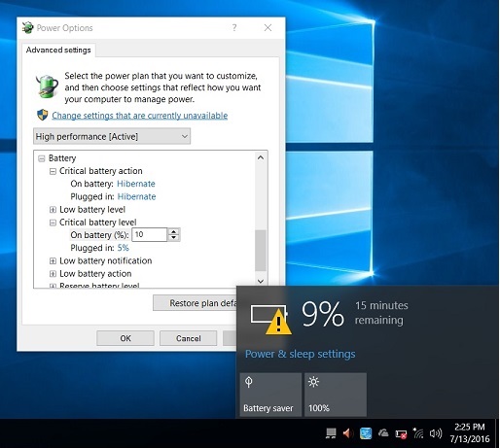The image size is (500, 448).
Task: Click the battery warning icon in flyout
Action: point(270,319)
